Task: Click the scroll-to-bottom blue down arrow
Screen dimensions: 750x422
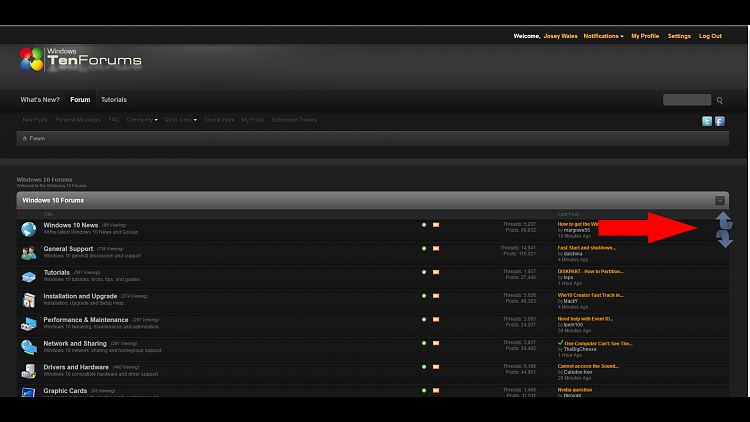Action: tap(724, 239)
